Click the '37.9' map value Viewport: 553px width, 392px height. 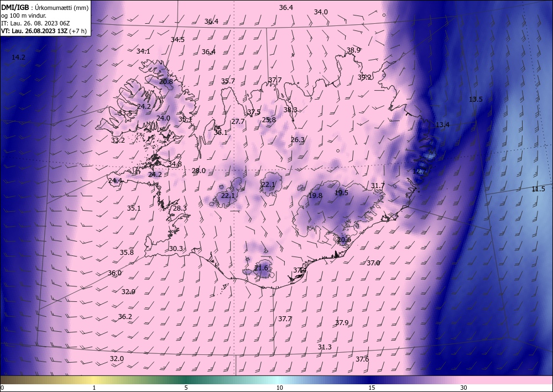(x=342, y=323)
